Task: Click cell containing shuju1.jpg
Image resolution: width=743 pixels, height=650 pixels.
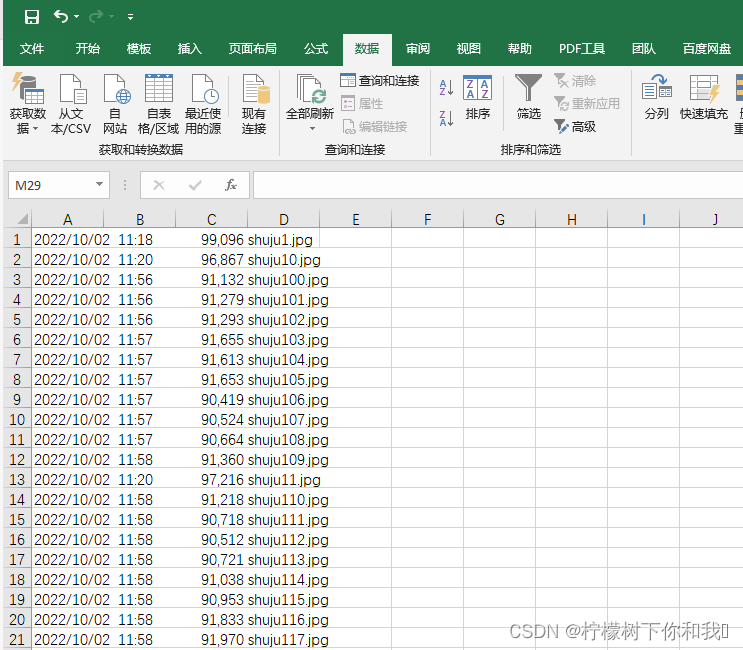Action: (283, 240)
